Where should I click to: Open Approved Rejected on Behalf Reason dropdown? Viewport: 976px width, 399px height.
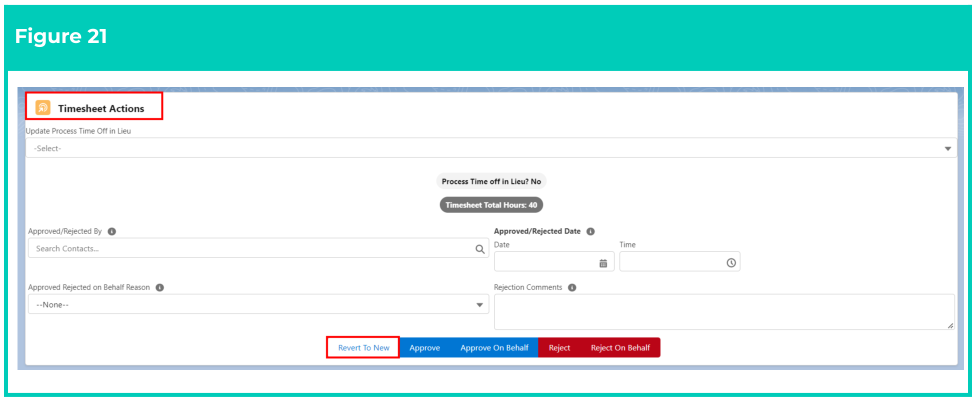click(258, 304)
